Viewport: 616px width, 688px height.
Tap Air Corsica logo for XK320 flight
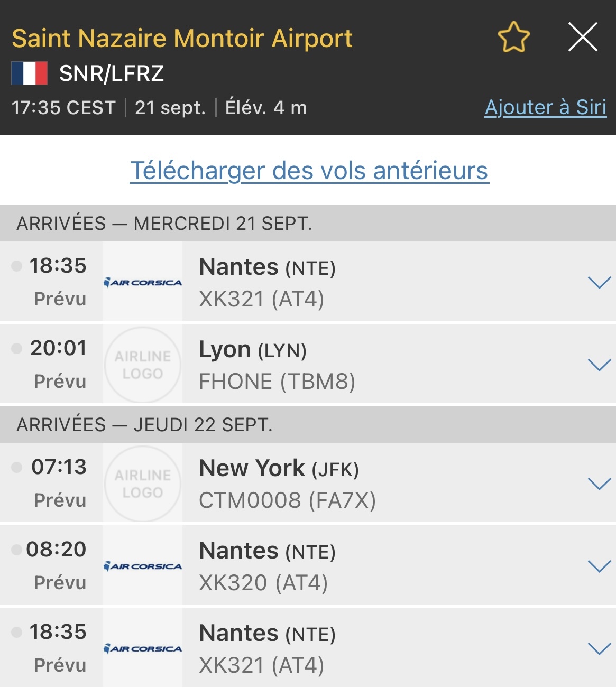pyautogui.click(x=143, y=566)
